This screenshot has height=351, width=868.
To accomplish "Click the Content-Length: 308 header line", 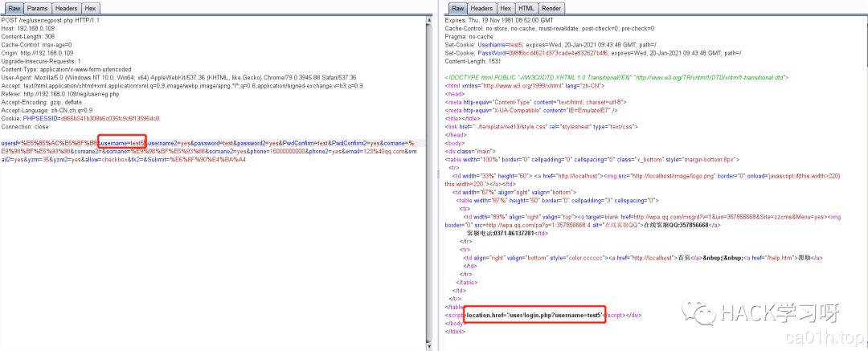I will tap(27, 36).
